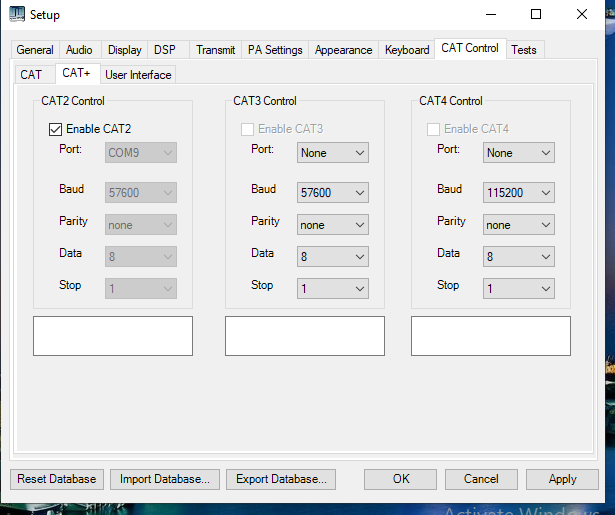The height and width of the screenshot is (515, 615).
Task: Open the Audio tab
Action: point(79,50)
